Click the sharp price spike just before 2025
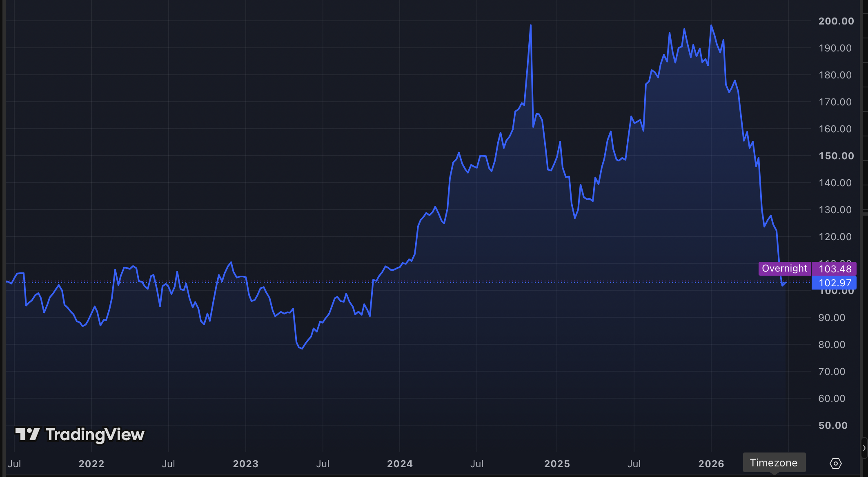This screenshot has width=868, height=477. (x=531, y=26)
